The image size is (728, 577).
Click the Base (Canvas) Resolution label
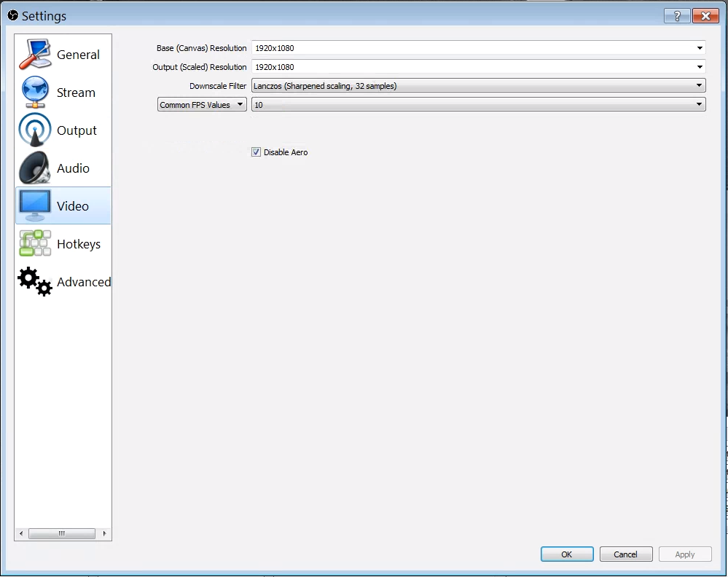tap(202, 48)
